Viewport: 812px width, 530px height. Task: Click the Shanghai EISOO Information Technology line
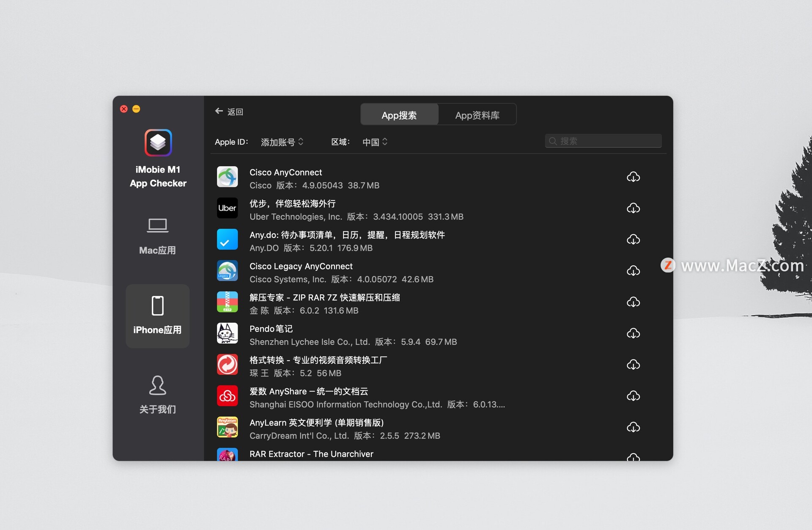(377, 404)
